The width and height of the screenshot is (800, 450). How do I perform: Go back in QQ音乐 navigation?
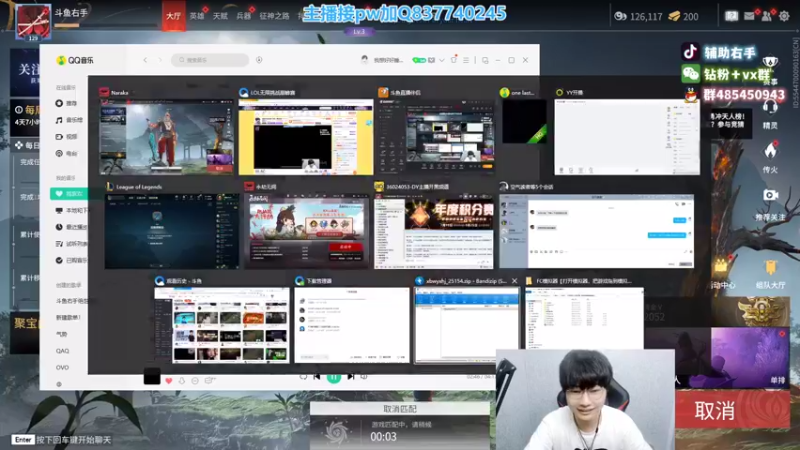pos(145,60)
